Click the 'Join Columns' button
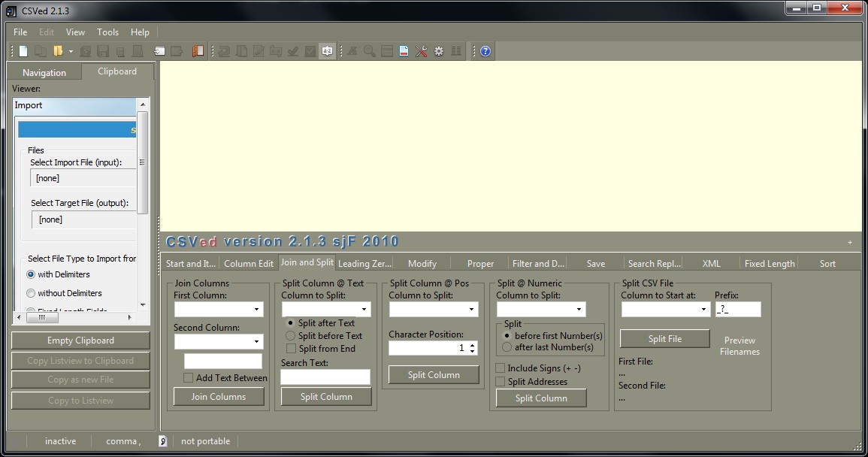This screenshot has height=457, width=868. (x=219, y=397)
